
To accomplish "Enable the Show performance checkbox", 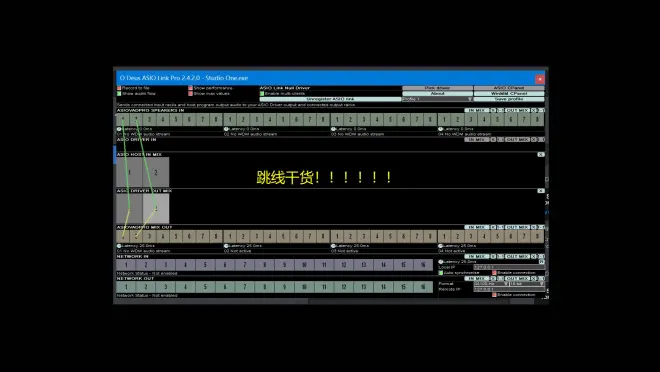I will [191, 88].
